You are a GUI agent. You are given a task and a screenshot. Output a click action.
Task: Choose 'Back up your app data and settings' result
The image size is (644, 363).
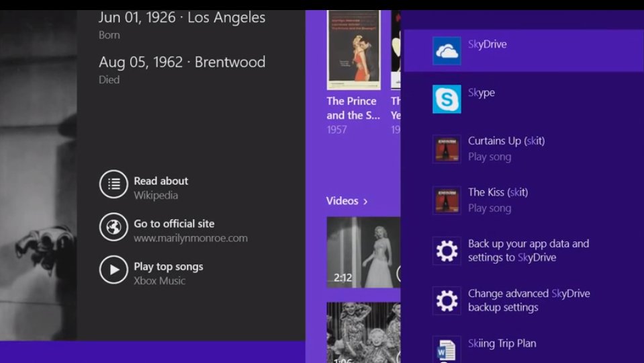pyautogui.click(x=528, y=251)
